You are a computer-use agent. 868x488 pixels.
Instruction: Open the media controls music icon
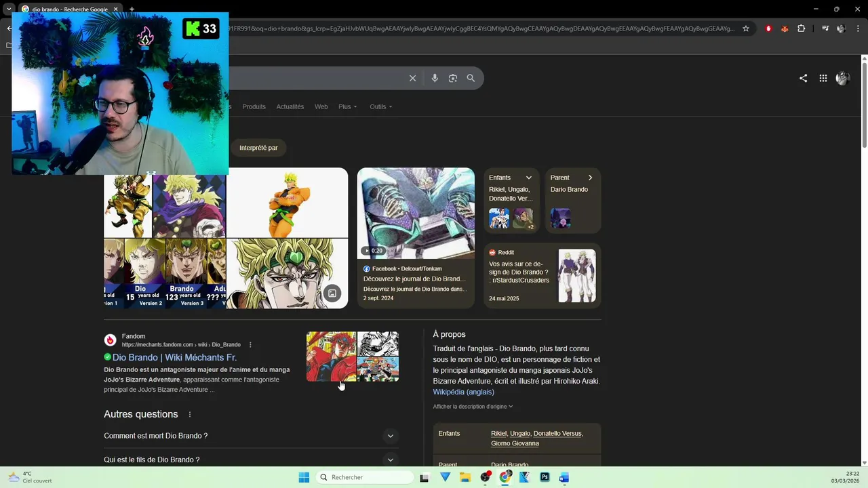coord(825,28)
